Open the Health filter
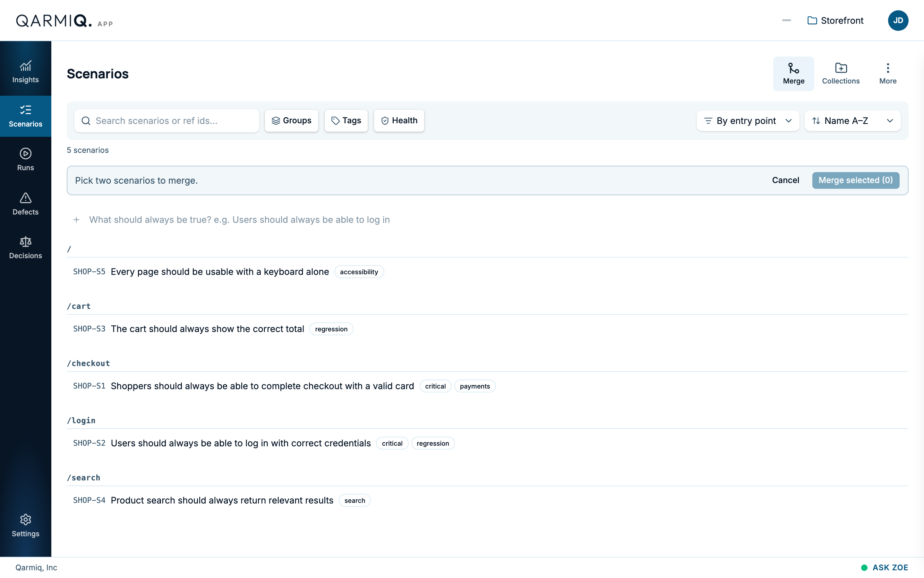924x578 pixels. pos(398,121)
